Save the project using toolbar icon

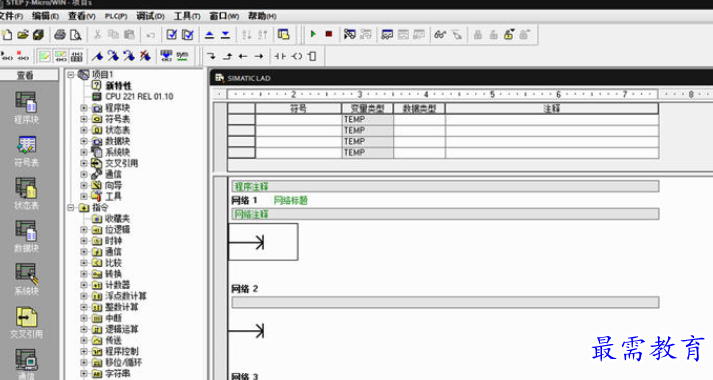[38, 35]
